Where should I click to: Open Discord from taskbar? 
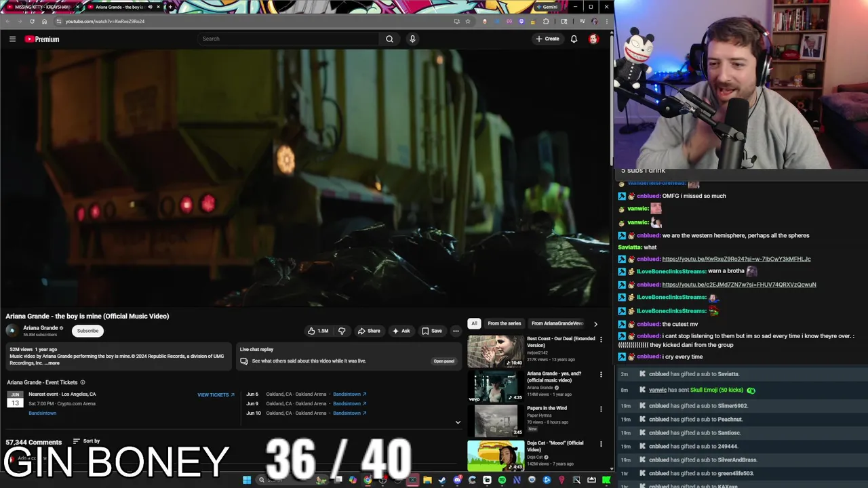(x=457, y=480)
